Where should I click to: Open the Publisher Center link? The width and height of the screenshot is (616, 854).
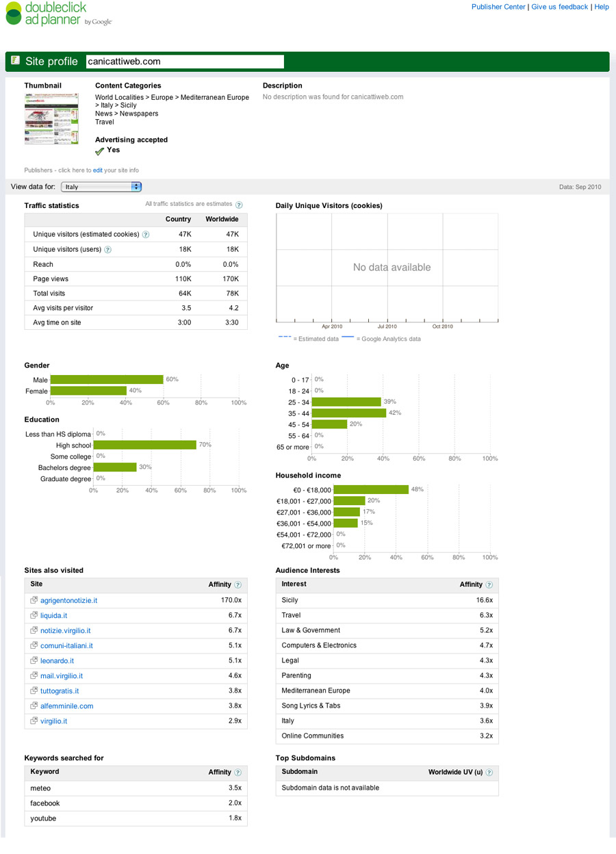point(498,7)
